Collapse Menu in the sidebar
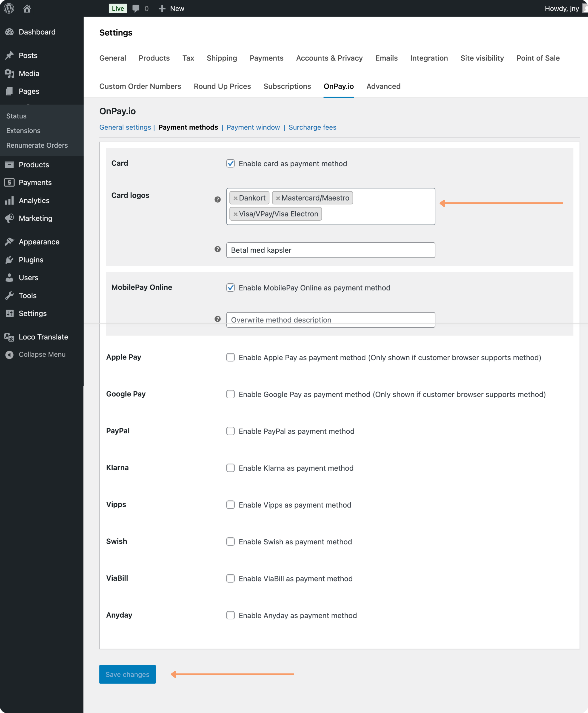The image size is (588, 713). point(42,354)
